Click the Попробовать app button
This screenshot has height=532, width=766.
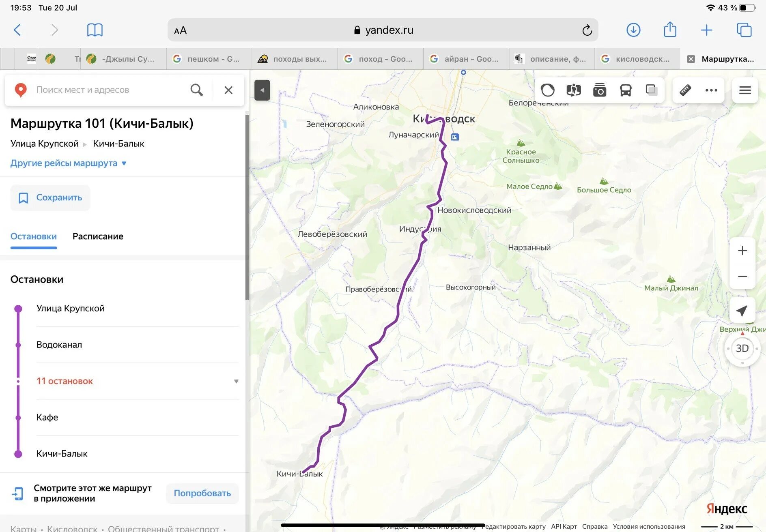click(x=202, y=493)
